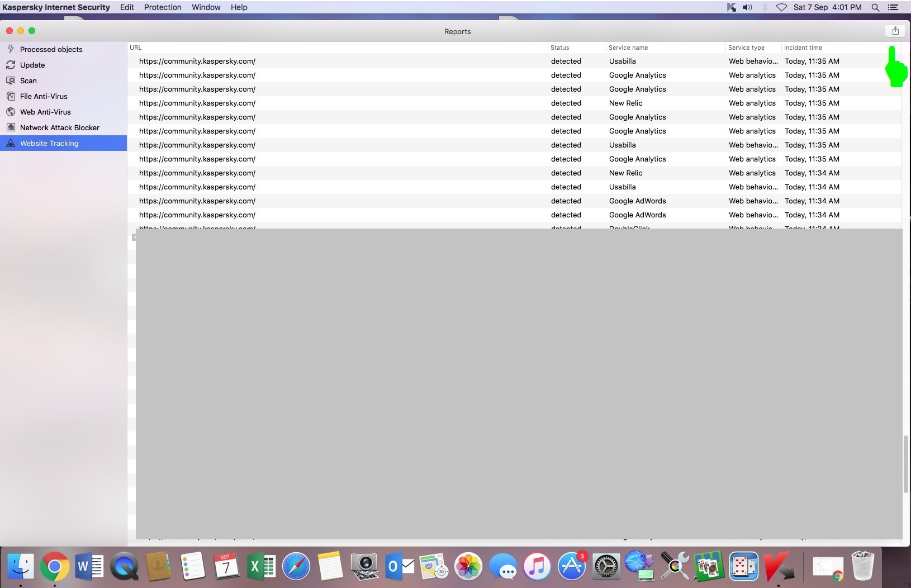Launch iTunes from the Dock

(x=537, y=566)
